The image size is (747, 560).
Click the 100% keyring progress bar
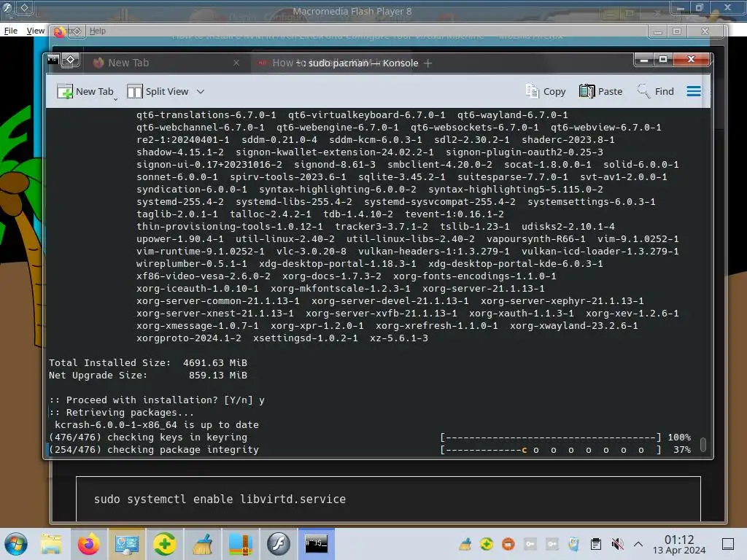[x=551, y=437]
